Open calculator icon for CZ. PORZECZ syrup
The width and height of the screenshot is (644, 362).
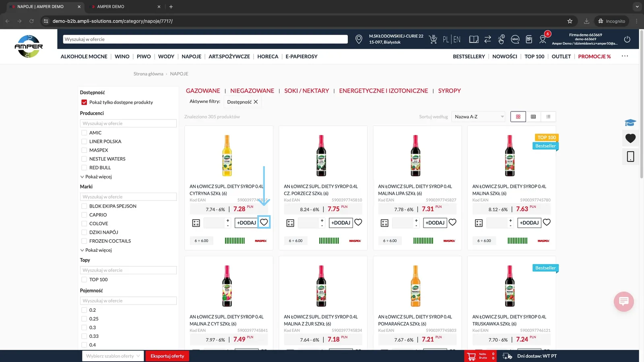click(x=290, y=223)
